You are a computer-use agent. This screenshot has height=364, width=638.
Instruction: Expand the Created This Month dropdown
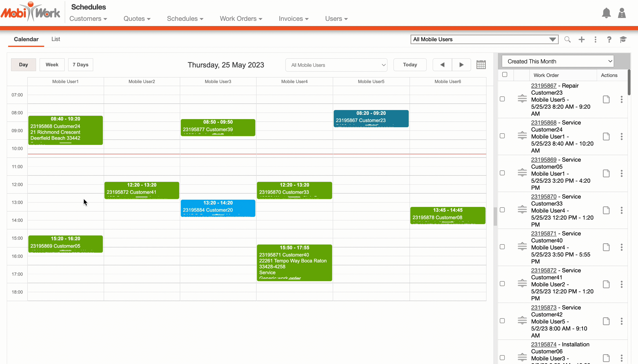[558, 61]
